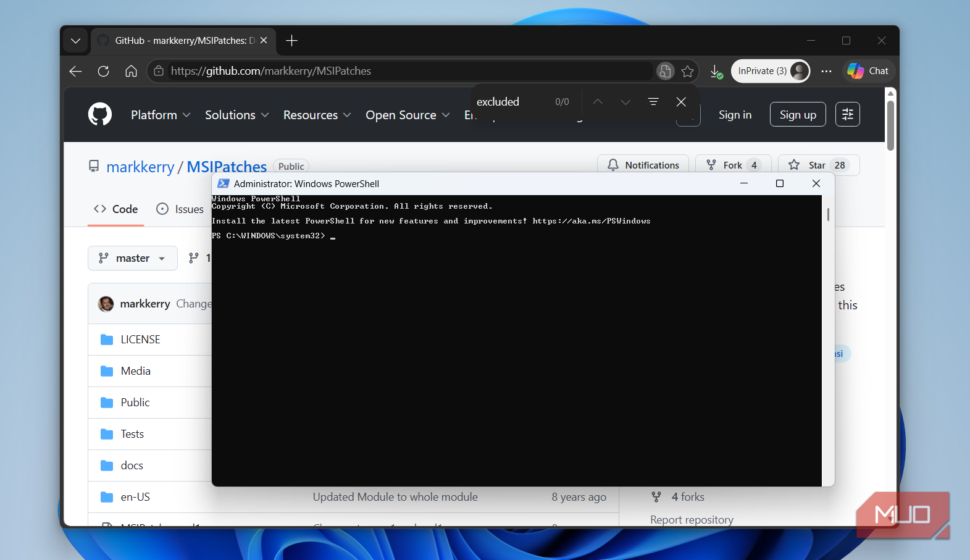The image size is (970, 560).
Task: Switch to the Code tab
Action: (x=115, y=209)
